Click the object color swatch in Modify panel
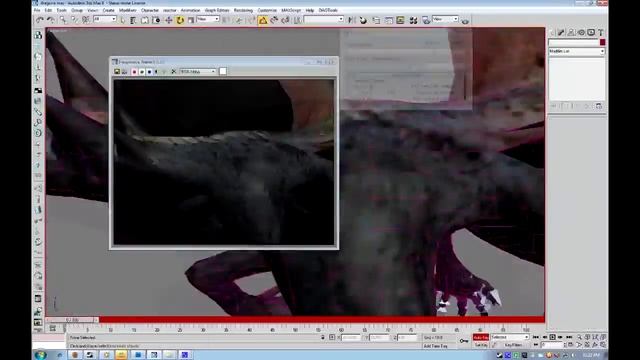 pos(602,42)
